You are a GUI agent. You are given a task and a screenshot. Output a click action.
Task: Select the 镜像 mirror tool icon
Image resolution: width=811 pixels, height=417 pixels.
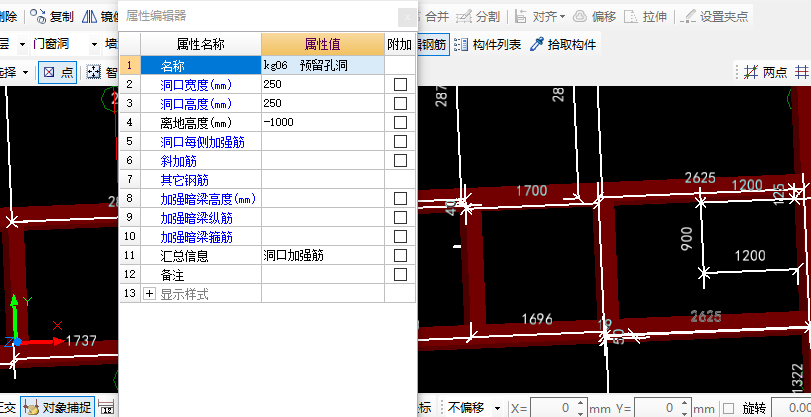pos(90,17)
